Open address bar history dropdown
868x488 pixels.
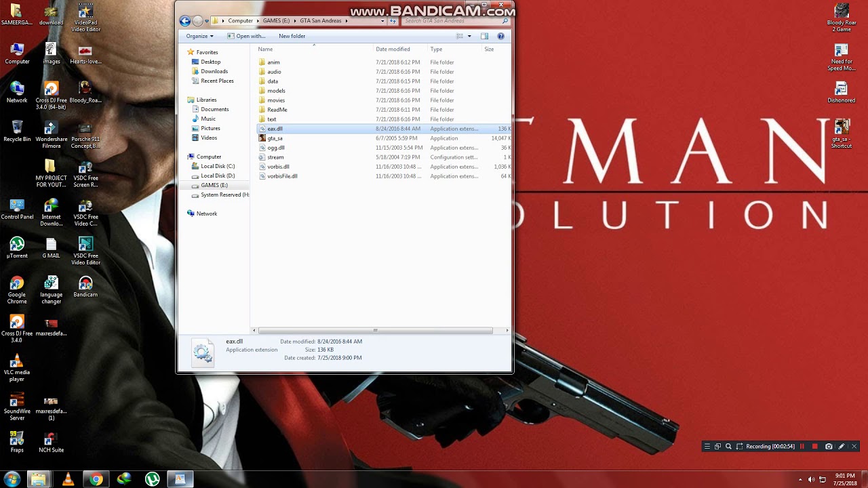click(382, 21)
